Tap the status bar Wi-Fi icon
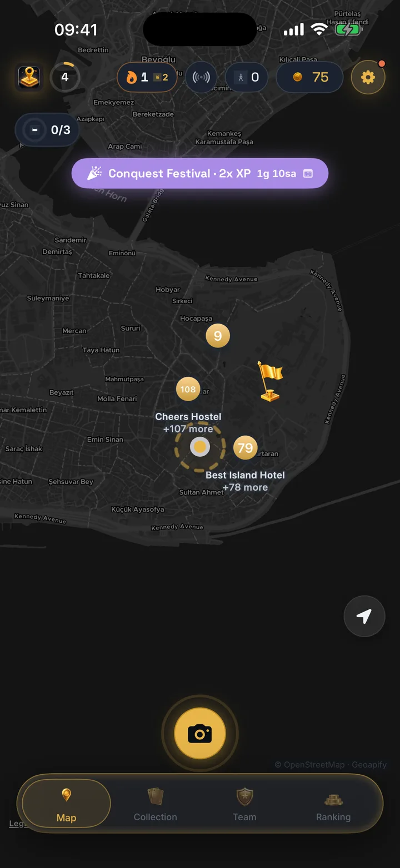This screenshot has height=868, width=400. [319, 29]
